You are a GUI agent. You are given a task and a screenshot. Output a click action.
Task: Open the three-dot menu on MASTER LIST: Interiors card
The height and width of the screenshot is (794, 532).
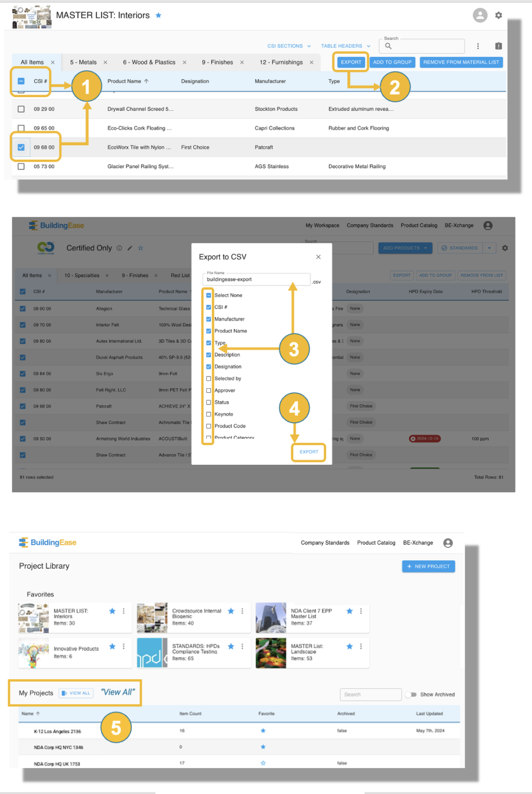point(124,611)
